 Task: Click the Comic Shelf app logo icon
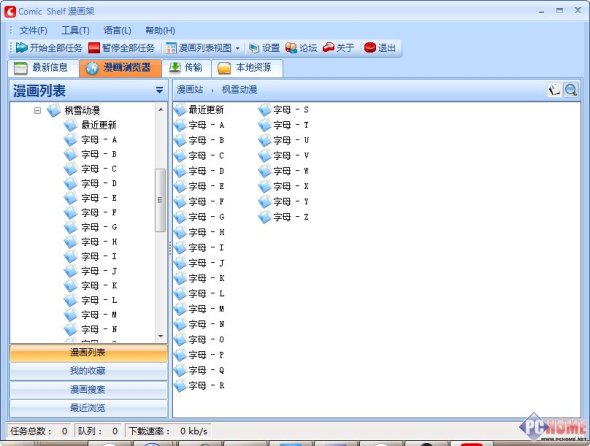pos(10,12)
